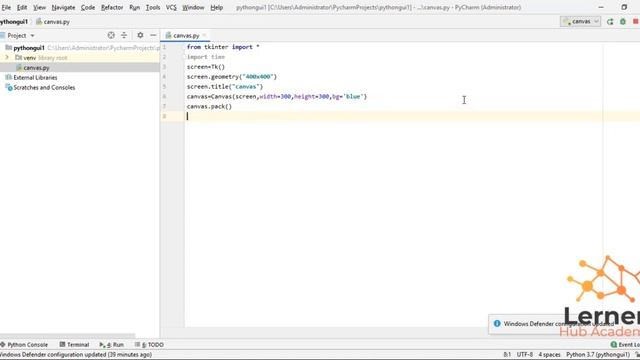Open the Terminal tool window
This screenshot has height=360, width=640.
click(74, 344)
